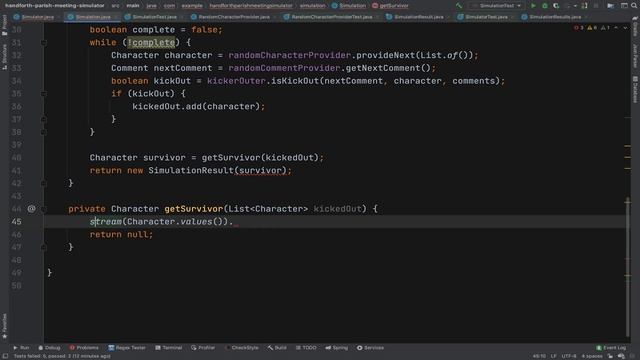Open the Problems tool window

84,348
